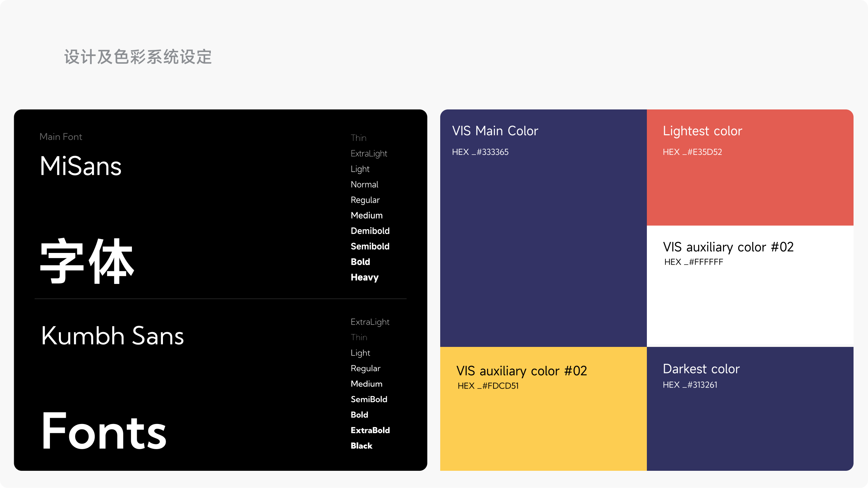868x488 pixels.
Task: Click HEX _#333365 code text
Action: click(x=480, y=152)
